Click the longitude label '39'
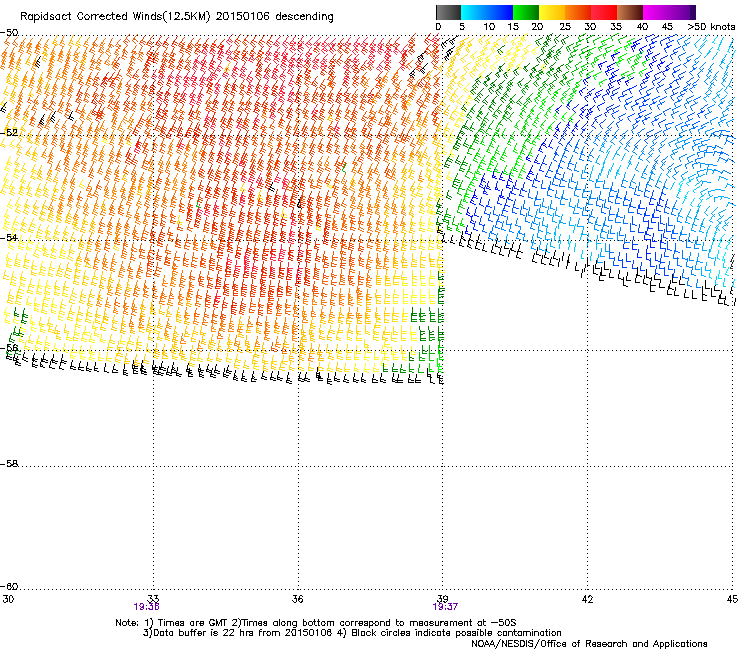 tap(443, 599)
